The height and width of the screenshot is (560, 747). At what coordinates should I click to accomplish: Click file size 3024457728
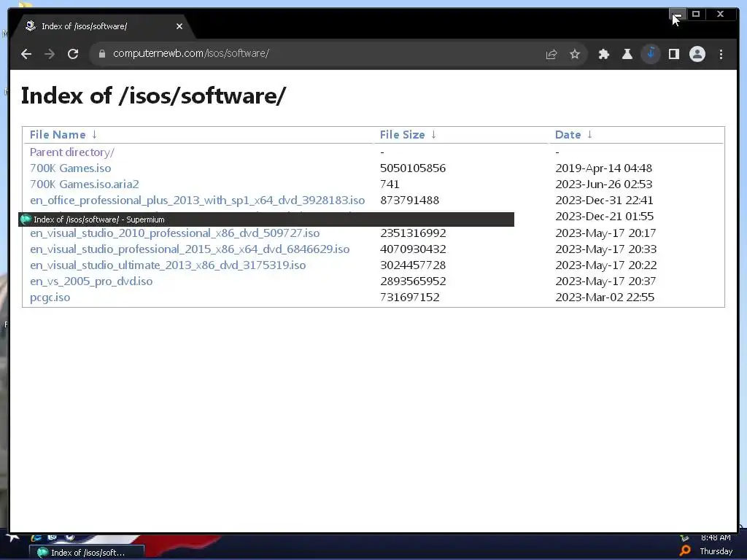[413, 265]
